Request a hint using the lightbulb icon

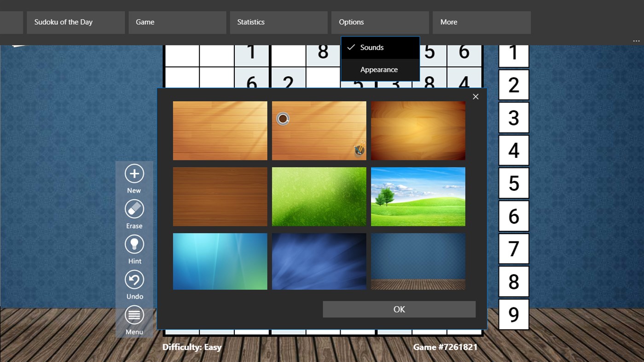pos(134,244)
